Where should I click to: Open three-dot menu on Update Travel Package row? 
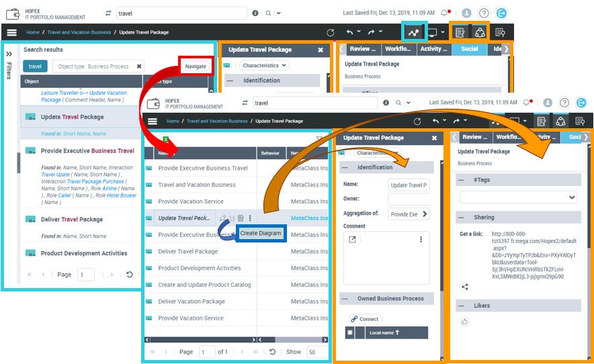pos(250,218)
